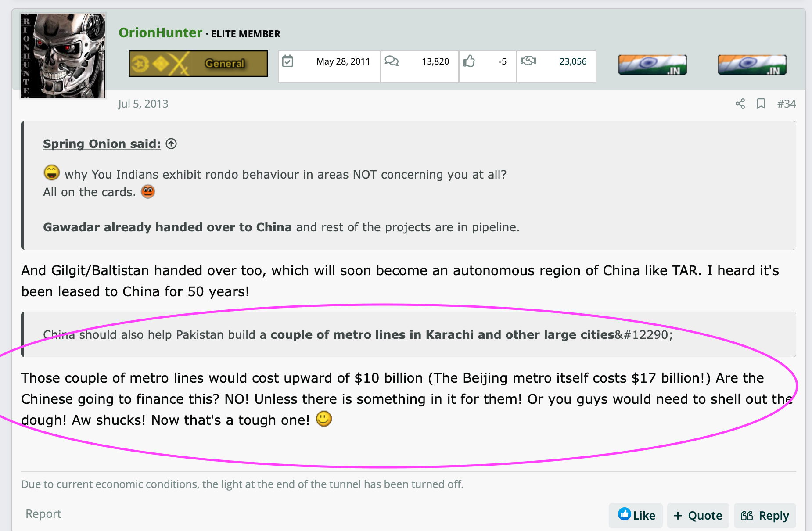Viewport: 812px width, 531px height.
Task: Click the Jul 5, 2013 post date
Action: point(143,104)
